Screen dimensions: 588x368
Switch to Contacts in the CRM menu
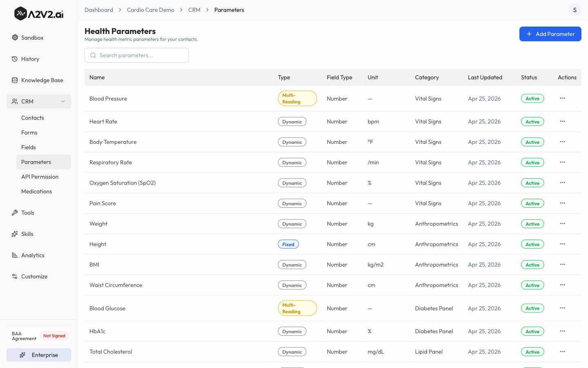32,118
